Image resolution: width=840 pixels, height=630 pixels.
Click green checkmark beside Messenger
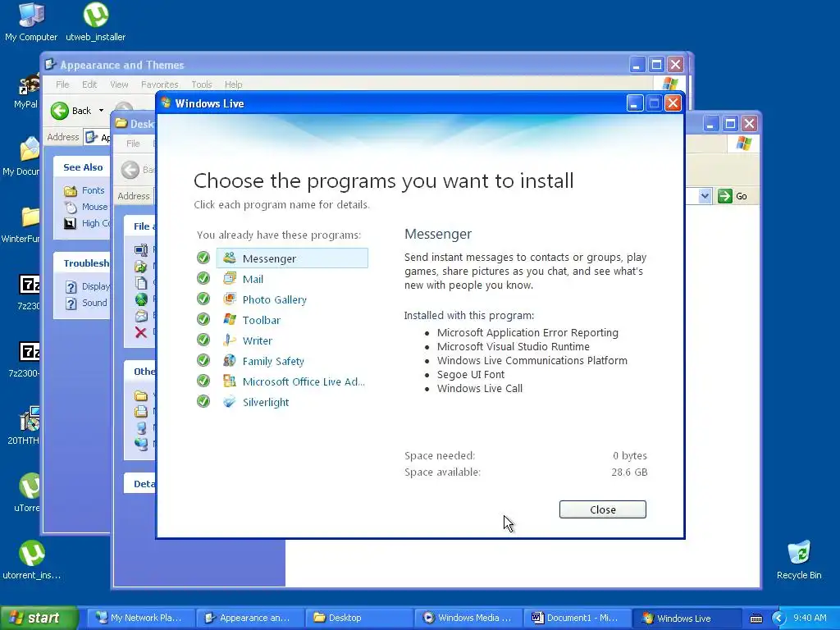203,258
